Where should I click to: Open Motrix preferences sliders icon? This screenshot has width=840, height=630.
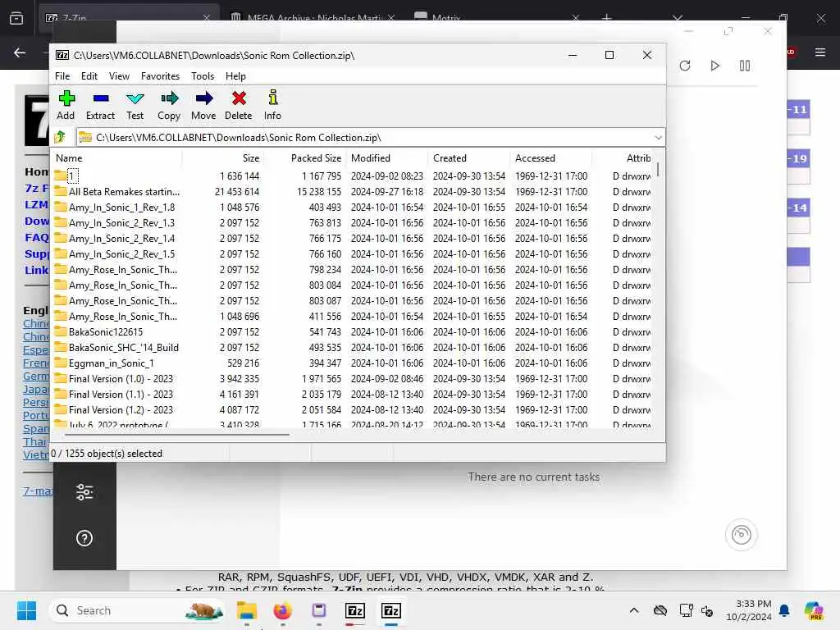[x=84, y=492]
